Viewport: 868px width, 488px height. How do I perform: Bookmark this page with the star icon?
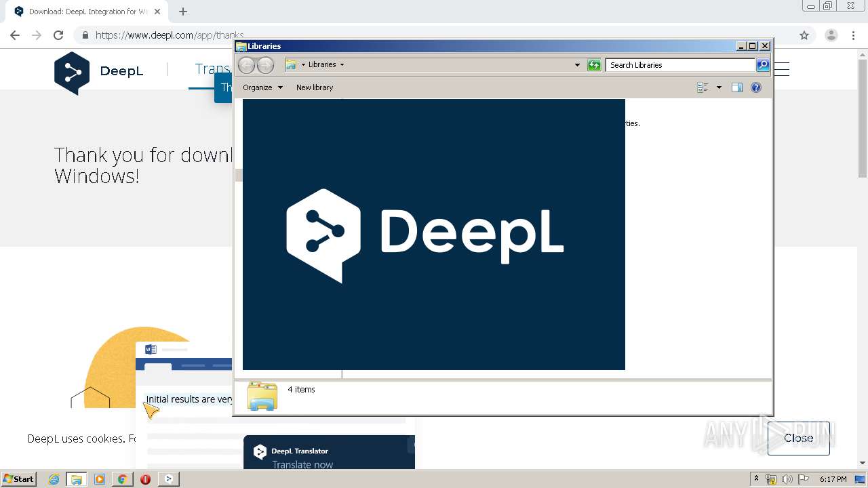point(804,35)
